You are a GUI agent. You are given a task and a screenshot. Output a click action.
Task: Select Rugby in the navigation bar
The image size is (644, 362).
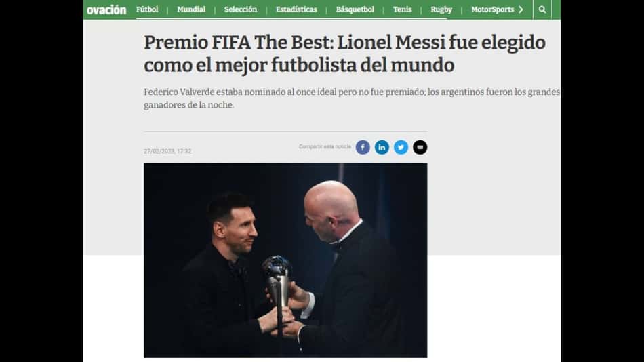441,9
